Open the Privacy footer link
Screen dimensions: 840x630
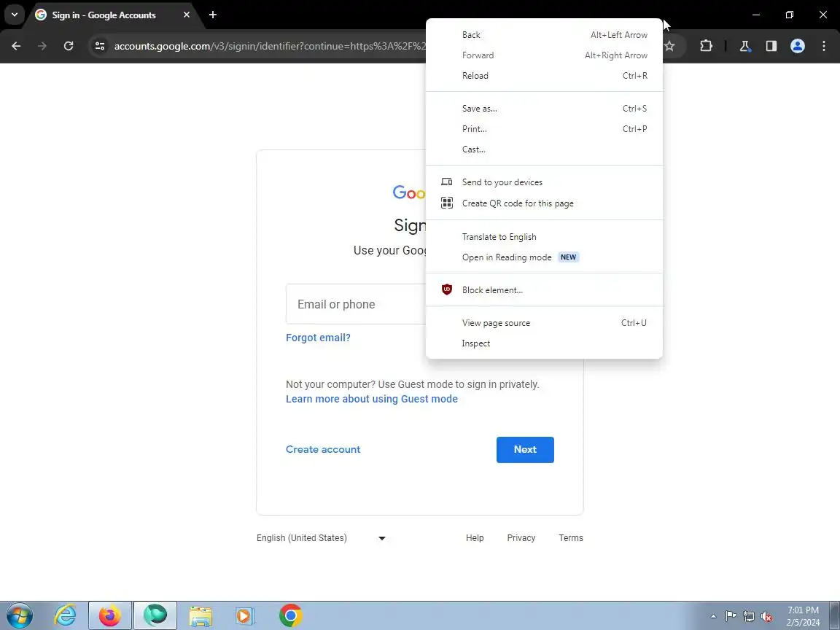(x=521, y=538)
